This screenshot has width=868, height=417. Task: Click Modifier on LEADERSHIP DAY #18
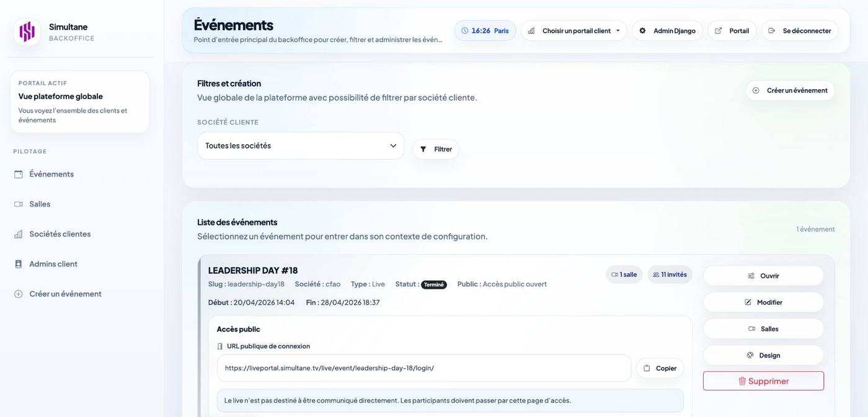763,302
